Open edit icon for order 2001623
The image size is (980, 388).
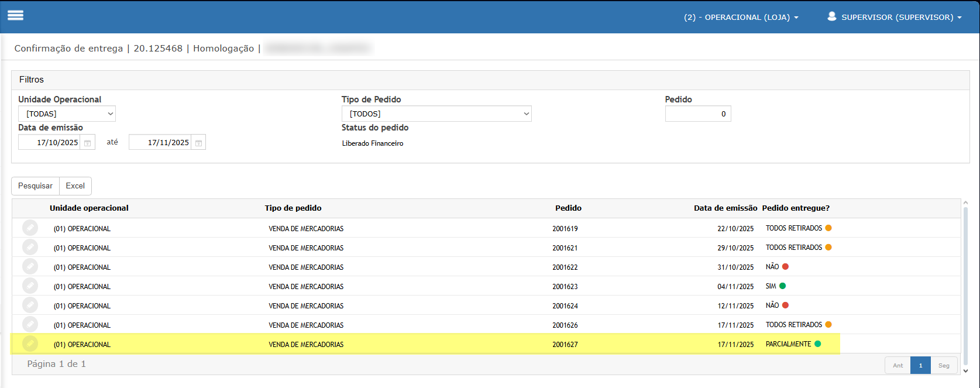(x=30, y=286)
